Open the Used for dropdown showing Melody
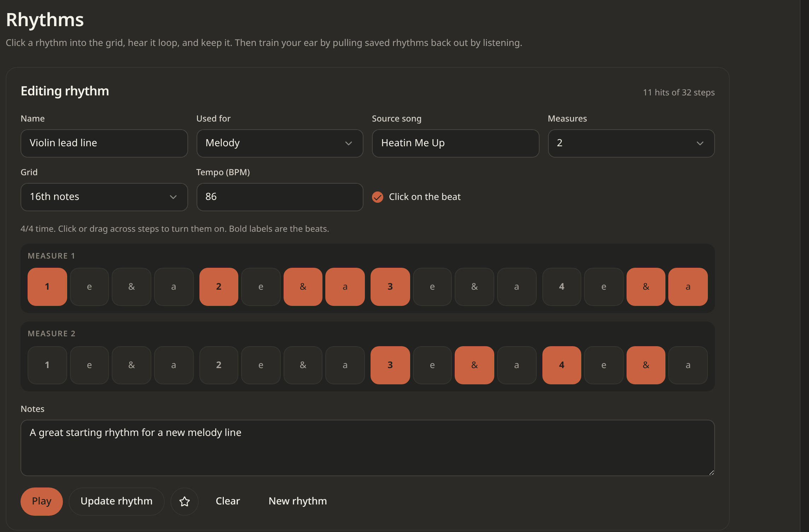The height and width of the screenshot is (532, 809). point(280,143)
